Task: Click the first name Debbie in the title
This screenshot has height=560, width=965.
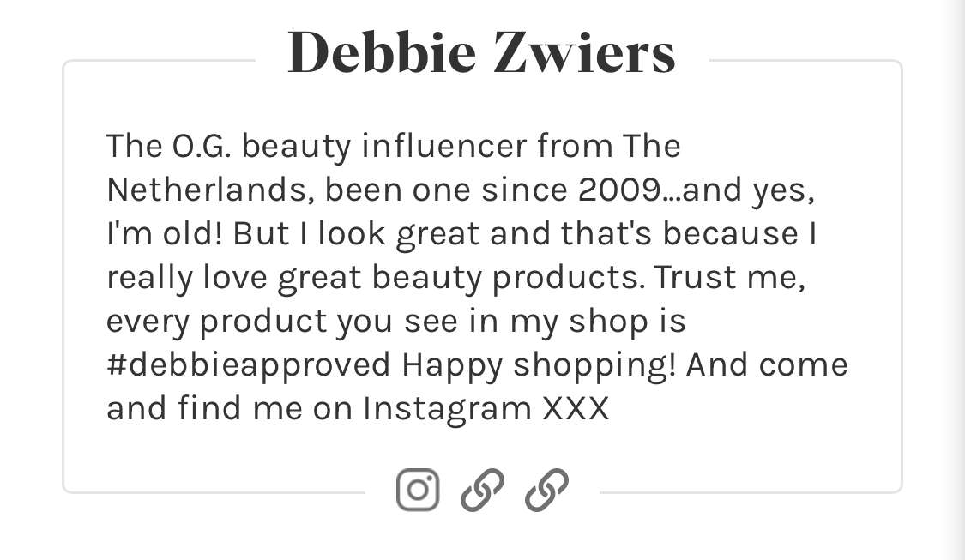Action: [x=381, y=53]
